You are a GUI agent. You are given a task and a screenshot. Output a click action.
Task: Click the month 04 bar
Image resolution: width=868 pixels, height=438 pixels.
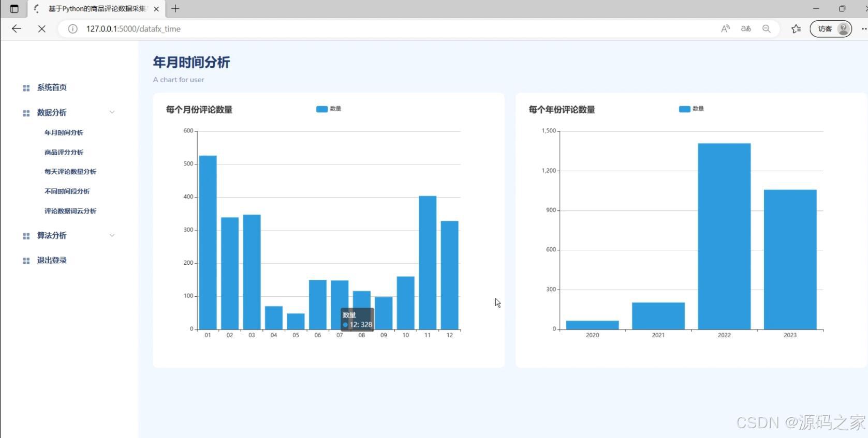point(274,318)
